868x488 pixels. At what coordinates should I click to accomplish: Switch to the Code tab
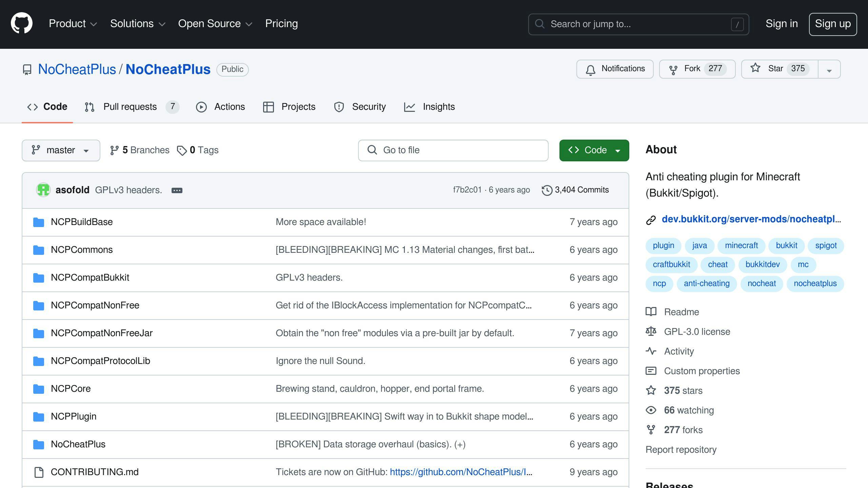47,107
